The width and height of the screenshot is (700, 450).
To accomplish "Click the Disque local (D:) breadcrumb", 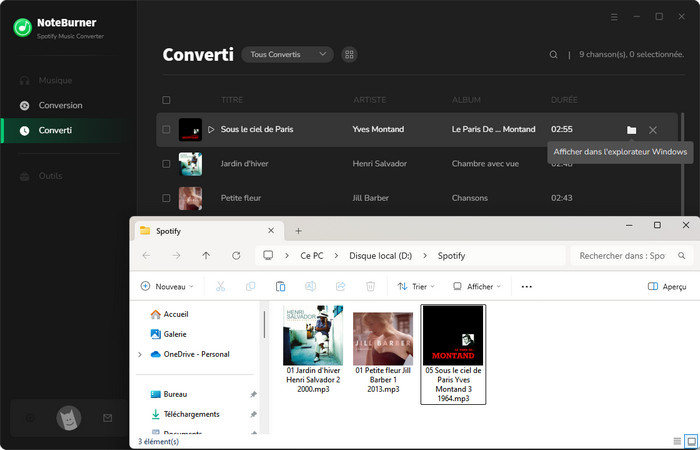I will (380, 256).
